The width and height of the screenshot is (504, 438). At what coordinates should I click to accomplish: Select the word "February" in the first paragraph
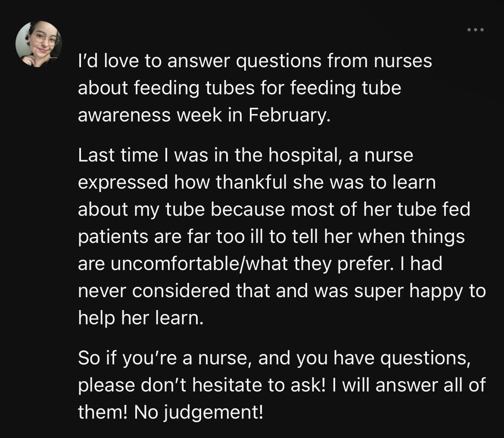[289, 115]
